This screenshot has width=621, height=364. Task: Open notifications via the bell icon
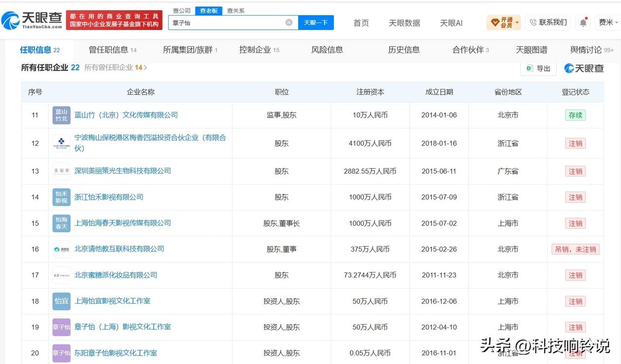(583, 22)
